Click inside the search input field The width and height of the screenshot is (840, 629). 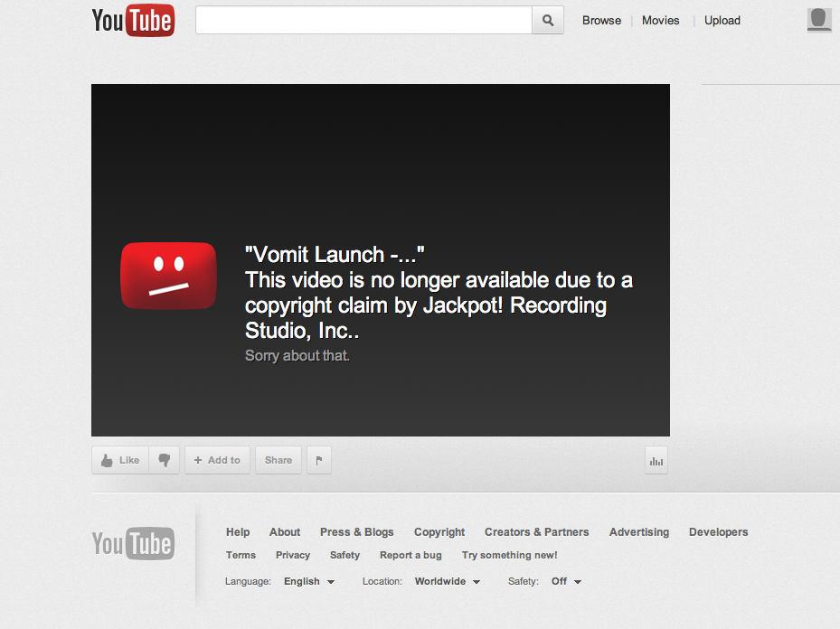click(362, 20)
